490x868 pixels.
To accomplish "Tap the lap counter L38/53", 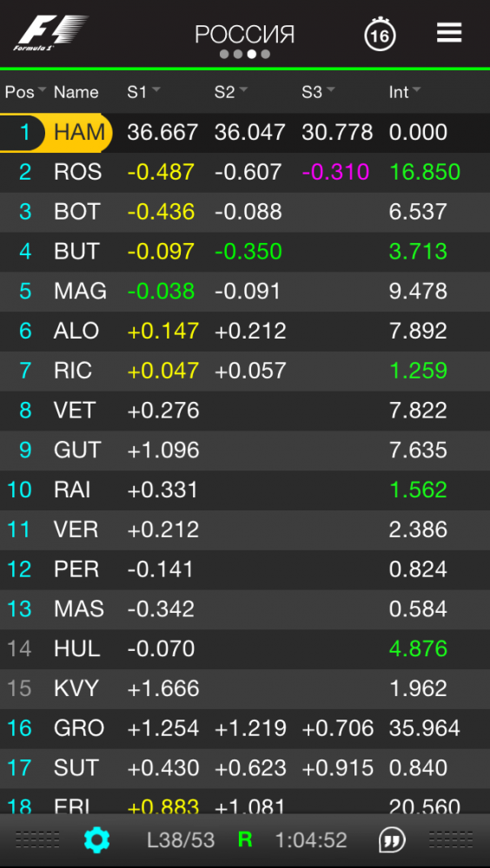I will 181,840.
